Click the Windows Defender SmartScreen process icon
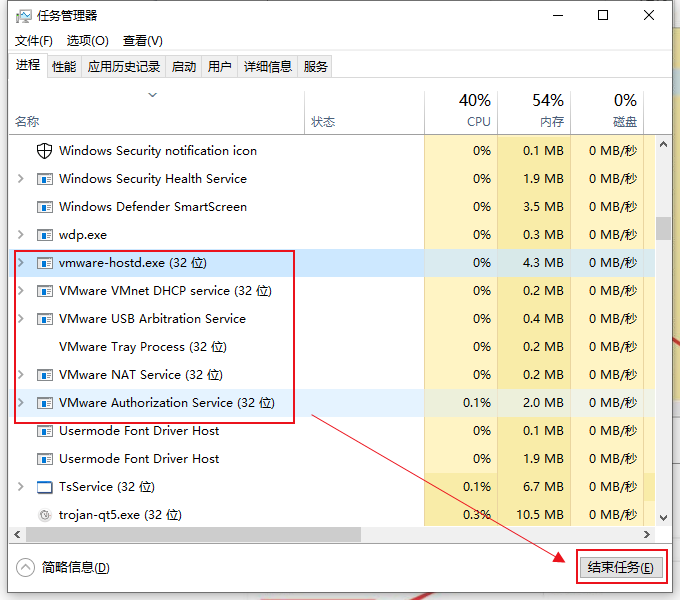 pos(45,207)
